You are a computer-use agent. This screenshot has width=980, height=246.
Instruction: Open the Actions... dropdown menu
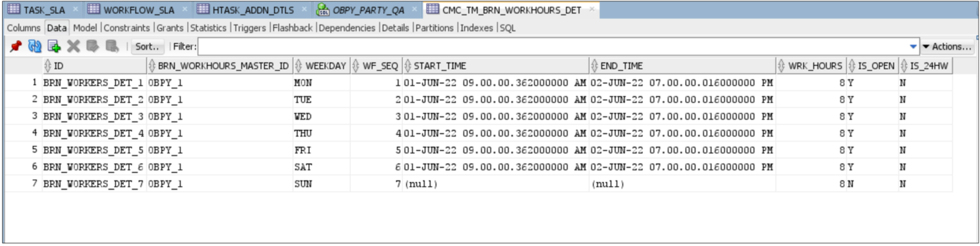(x=947, y=47)
